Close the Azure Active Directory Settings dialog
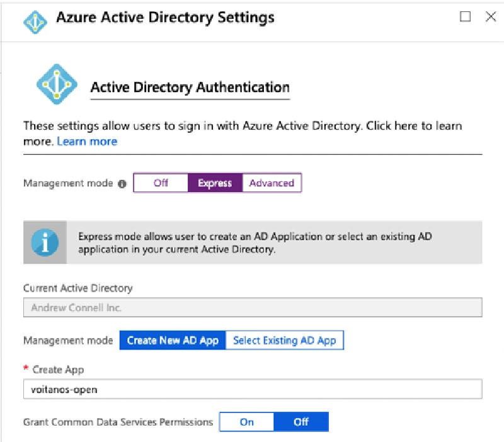504x442 pixels. 491,17
